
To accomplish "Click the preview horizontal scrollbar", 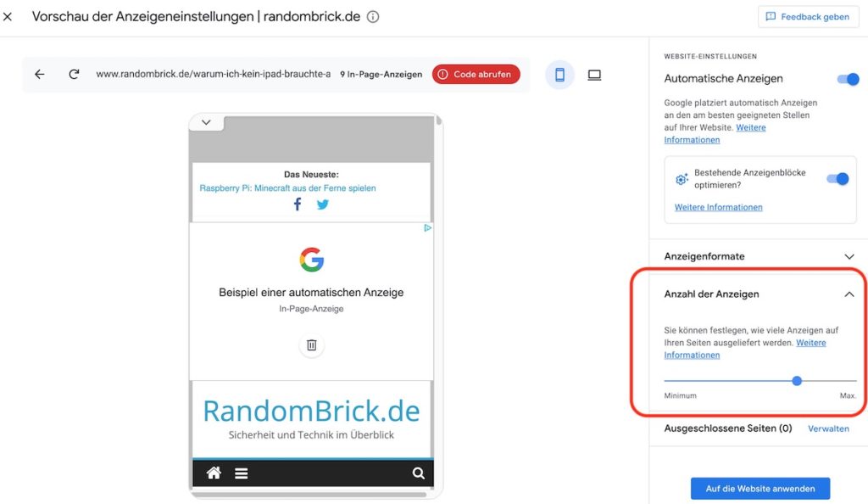I will pos(309,494).
